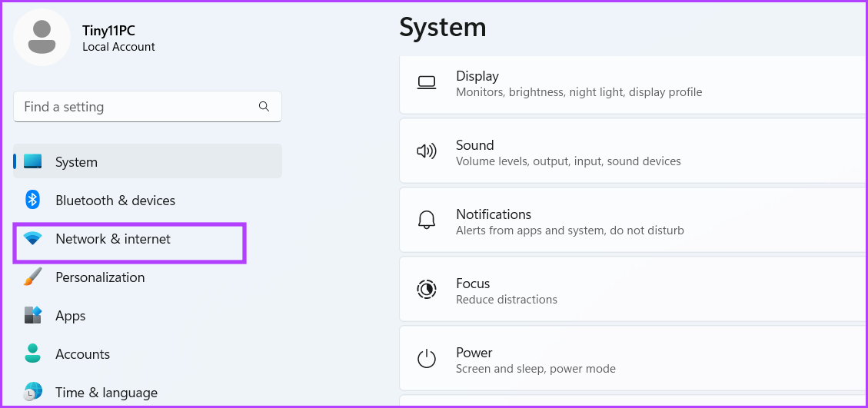Open Accounts settings

[x=148, y=353]
